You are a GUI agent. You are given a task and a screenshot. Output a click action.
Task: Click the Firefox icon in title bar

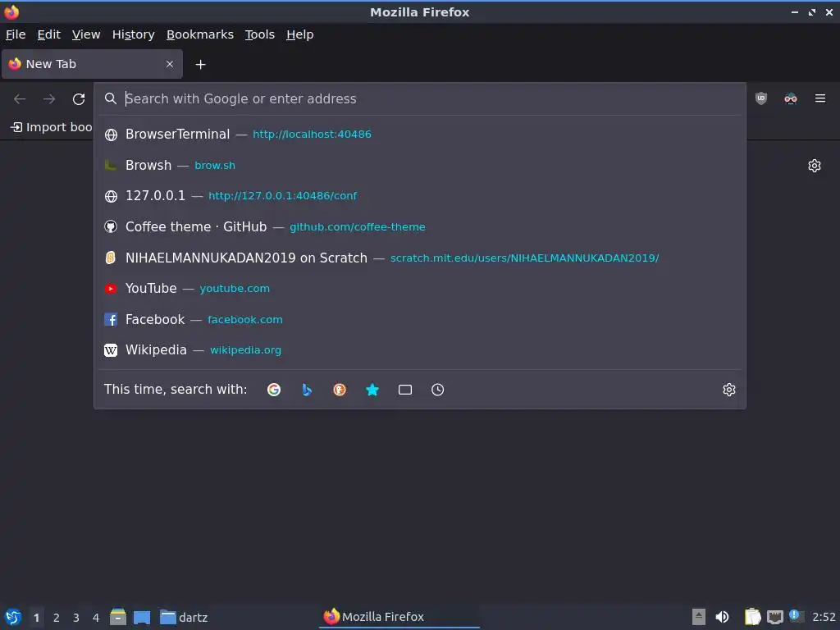11,11
